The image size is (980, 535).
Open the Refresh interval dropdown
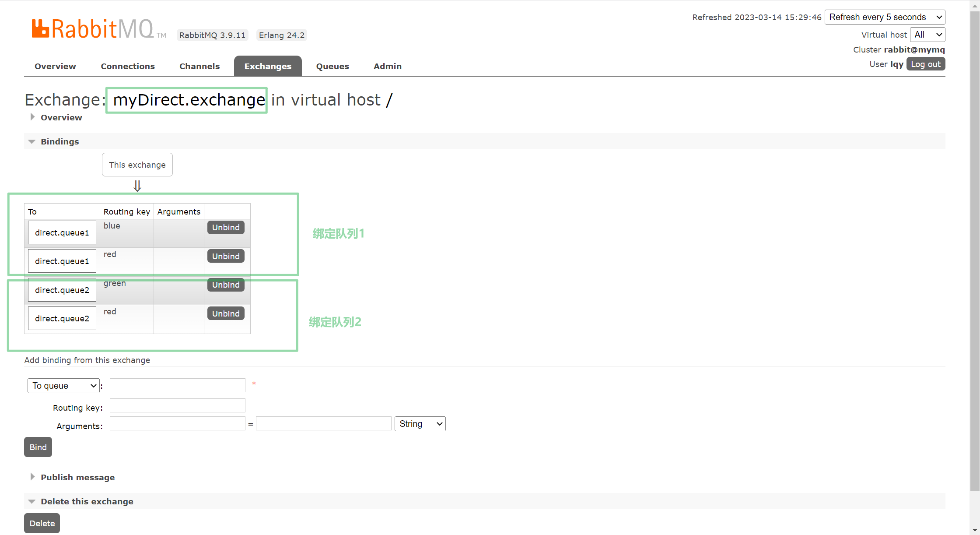pyautogui.click(x=885, y=17)
